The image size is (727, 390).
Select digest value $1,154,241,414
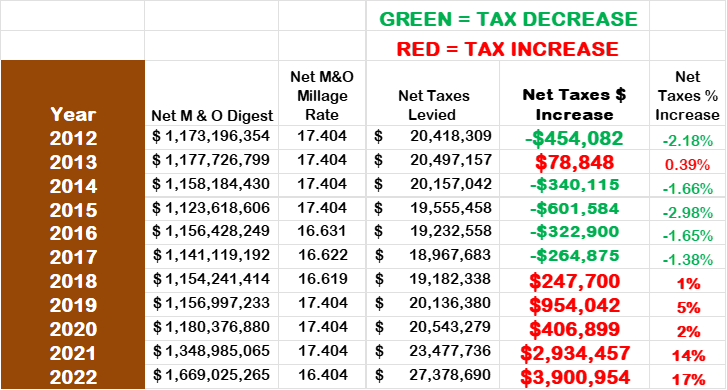coord(211,279)
